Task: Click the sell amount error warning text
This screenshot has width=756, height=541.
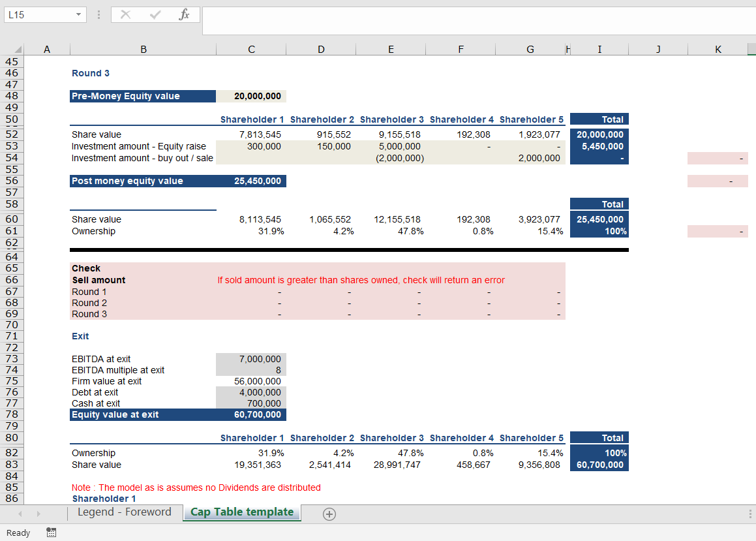Action: pyautogui.click(x=361, y=280)
